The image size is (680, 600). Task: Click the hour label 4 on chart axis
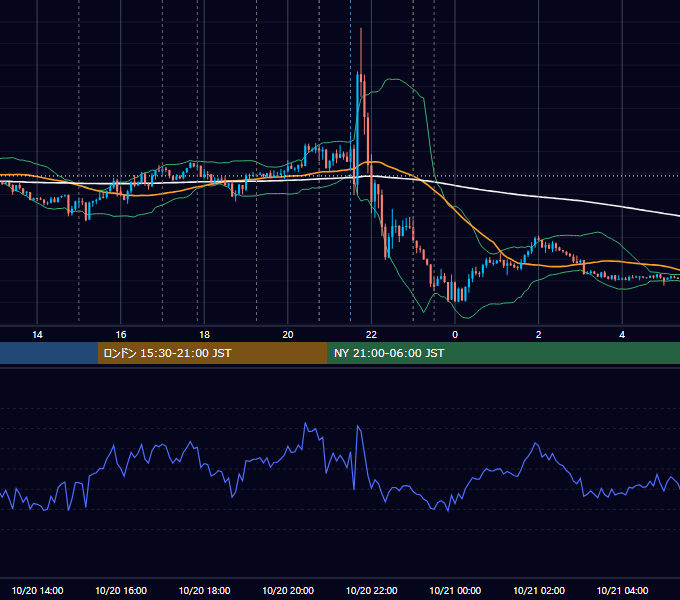pyautogui.click(x=622, y=335)
